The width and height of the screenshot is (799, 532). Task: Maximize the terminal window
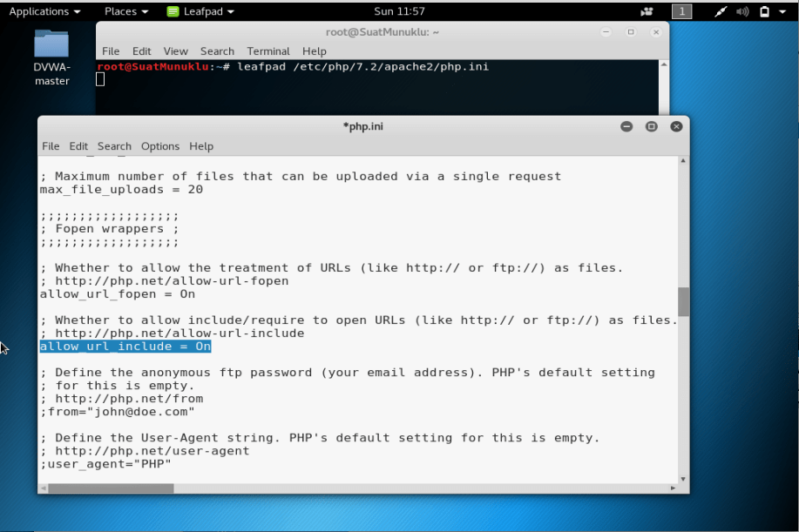coord(631,32)
